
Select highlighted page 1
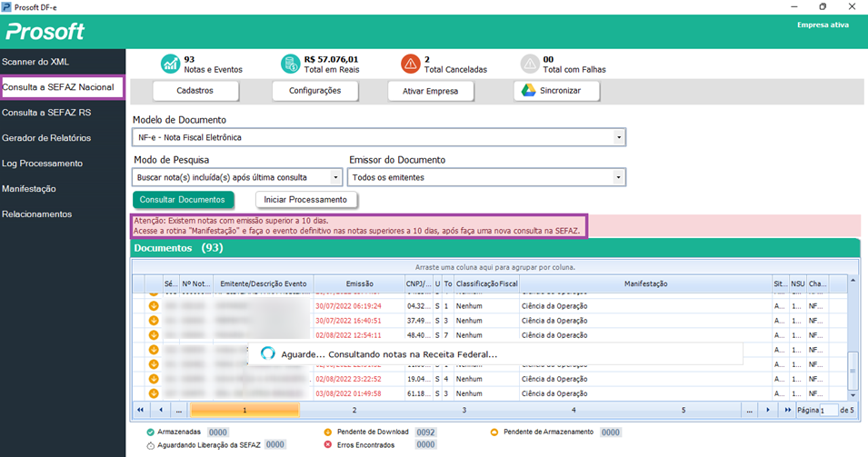[244, 410]
